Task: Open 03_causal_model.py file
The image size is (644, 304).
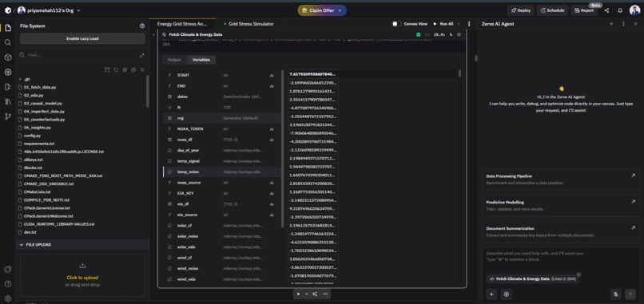Action: click(x=42, y=103)
